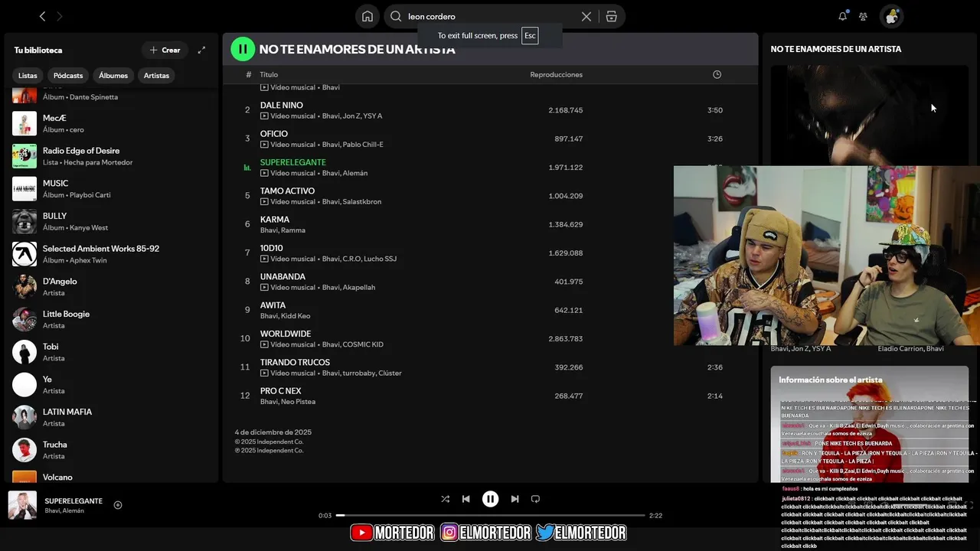Add SUPERELEGANTE to liked songs with the plus icon
This screenshot has width=980, height=551.
tap(118, 505)
